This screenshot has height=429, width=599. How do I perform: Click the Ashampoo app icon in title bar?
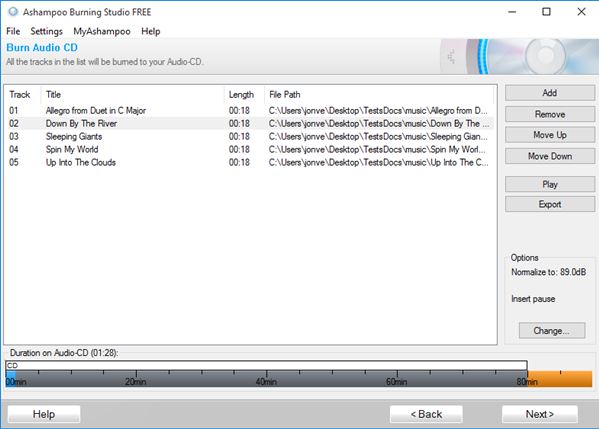13,12
